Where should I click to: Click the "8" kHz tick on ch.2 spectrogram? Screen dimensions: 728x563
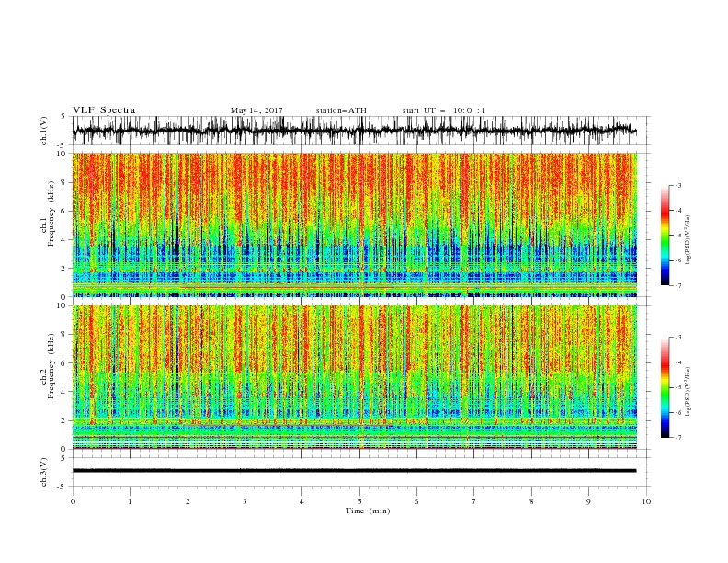(65, 335)
